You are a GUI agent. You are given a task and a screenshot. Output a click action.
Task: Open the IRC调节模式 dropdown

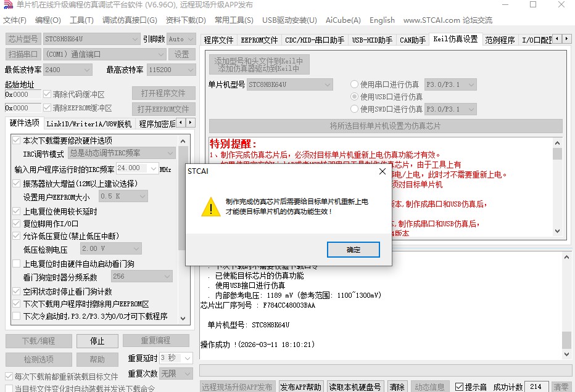(x=122, y=153)
